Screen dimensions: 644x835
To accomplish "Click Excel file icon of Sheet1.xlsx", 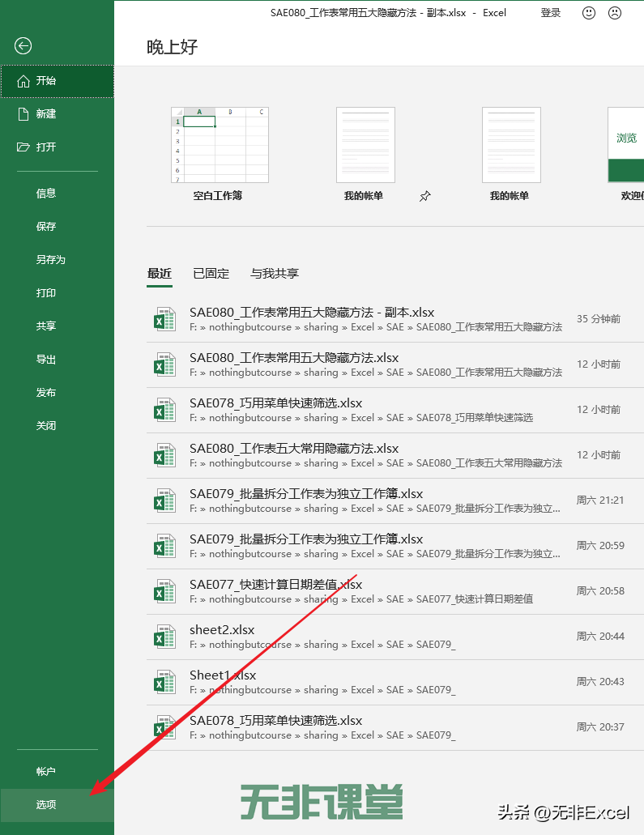I will pyautogui.click(x=164, y=682).
